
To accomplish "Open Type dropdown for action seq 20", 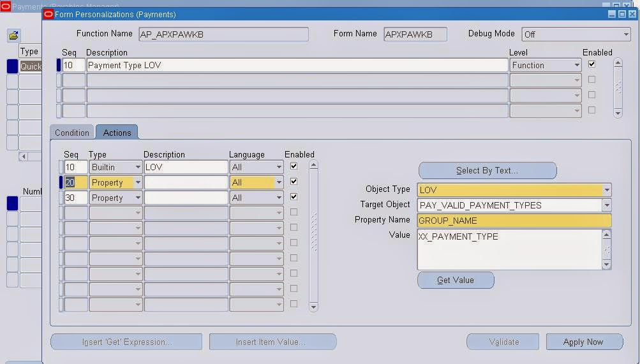I will [138, 182].
